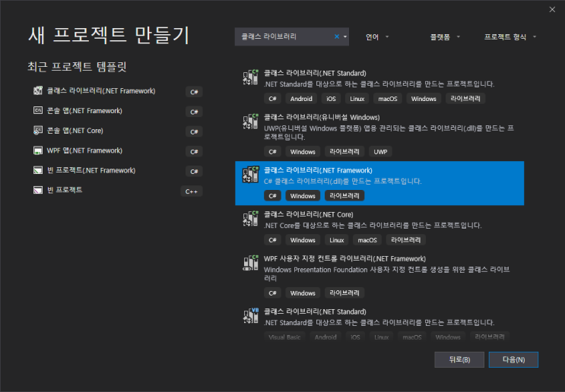Image resolution: width=565 pixels, height=392 pixels.
Task: Select the 클래스 라이브러리(유니버설 Windows) result title
Action: [x=322, y=117]
